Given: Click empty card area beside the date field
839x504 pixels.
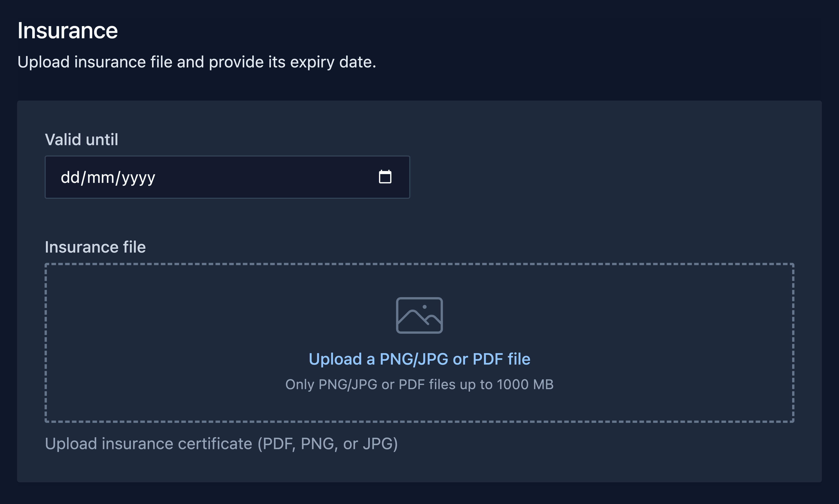Looking at the screenshot, I should [611, 177].
